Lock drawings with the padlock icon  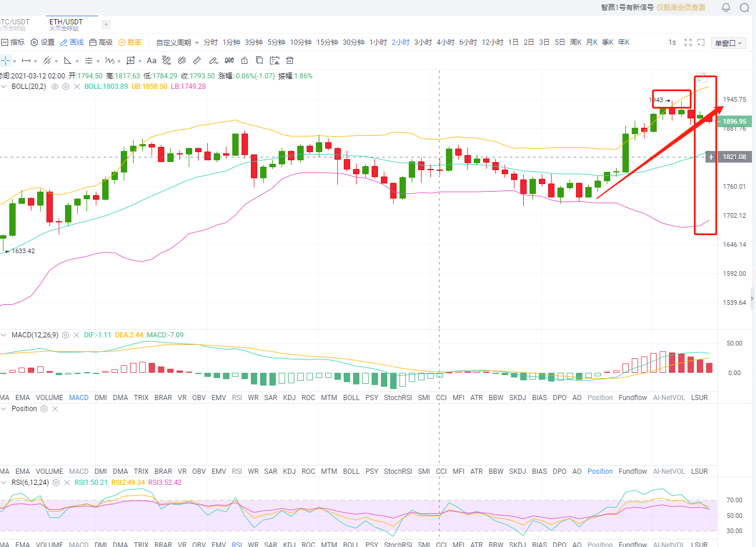coord(244,61)
